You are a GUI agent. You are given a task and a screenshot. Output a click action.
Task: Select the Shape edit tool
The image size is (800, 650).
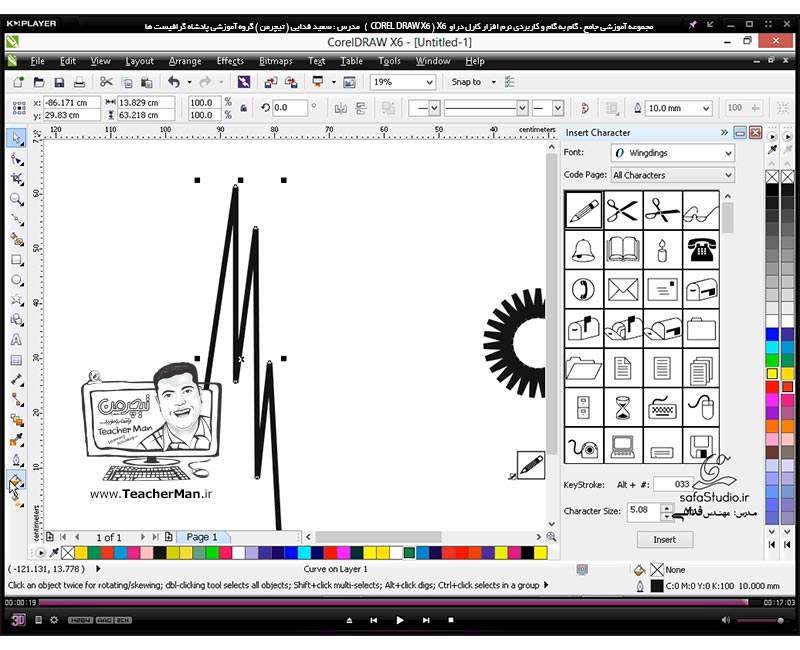(x=16, y=159)
